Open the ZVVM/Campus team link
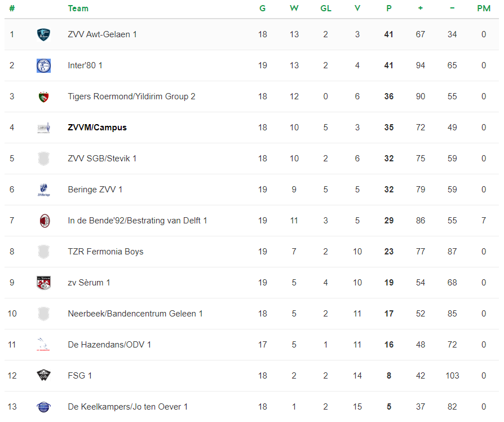Image resolution: width=504 pixels, height=422 pixels. [x=97, y=128]
